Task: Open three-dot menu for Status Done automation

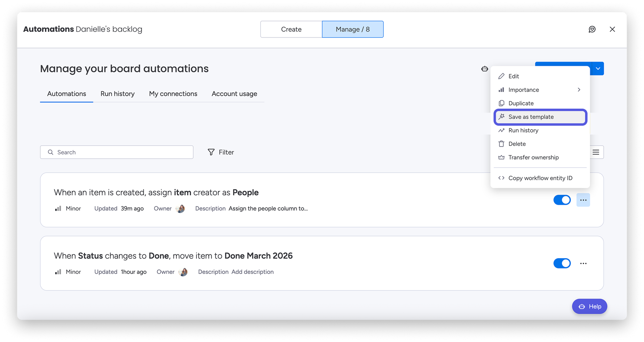Action: click(x=583, y=263)
